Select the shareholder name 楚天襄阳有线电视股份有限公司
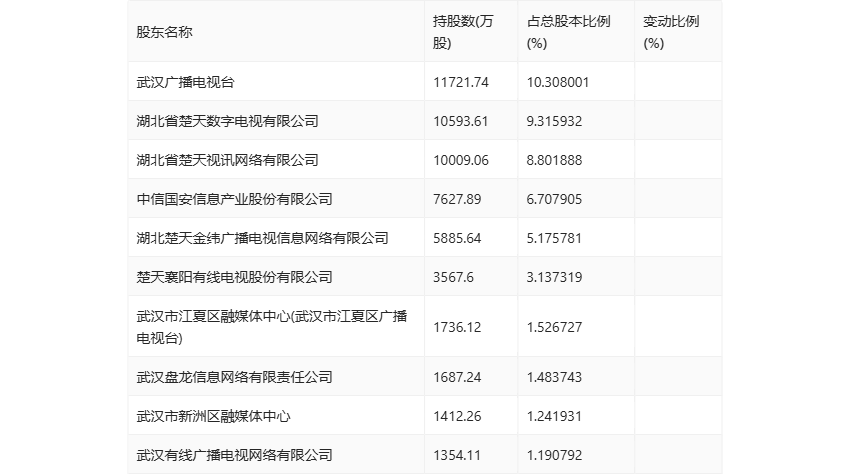The image size is (850, 474). 234,277
